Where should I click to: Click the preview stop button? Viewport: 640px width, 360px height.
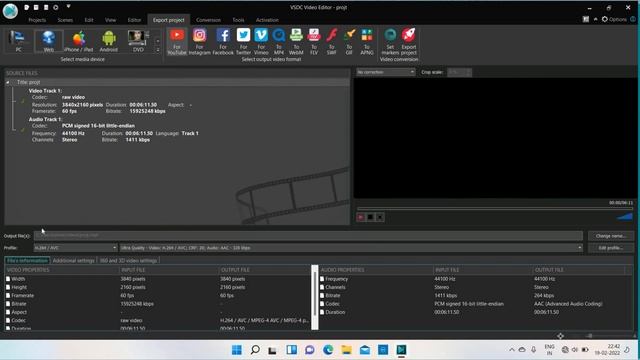(370, 217)
